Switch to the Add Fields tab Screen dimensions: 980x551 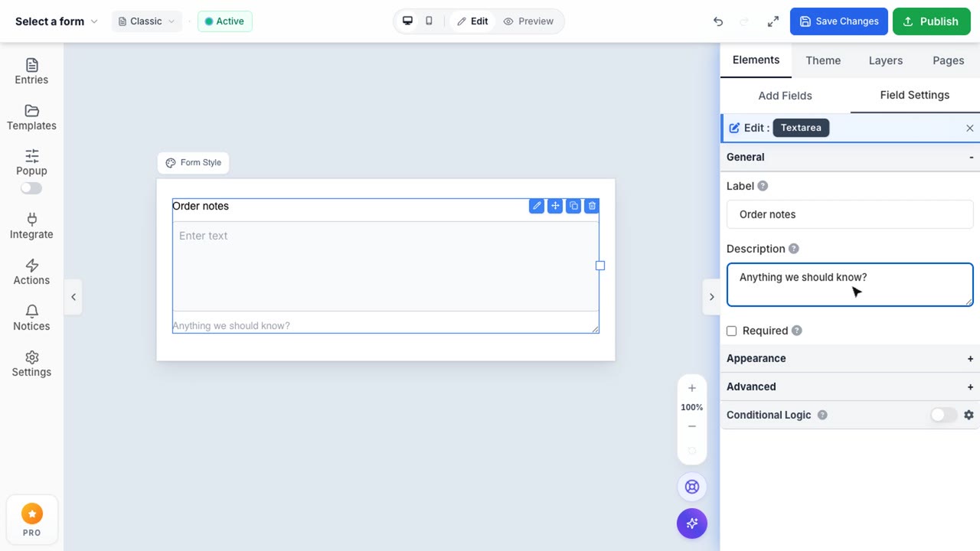(785, 96)
